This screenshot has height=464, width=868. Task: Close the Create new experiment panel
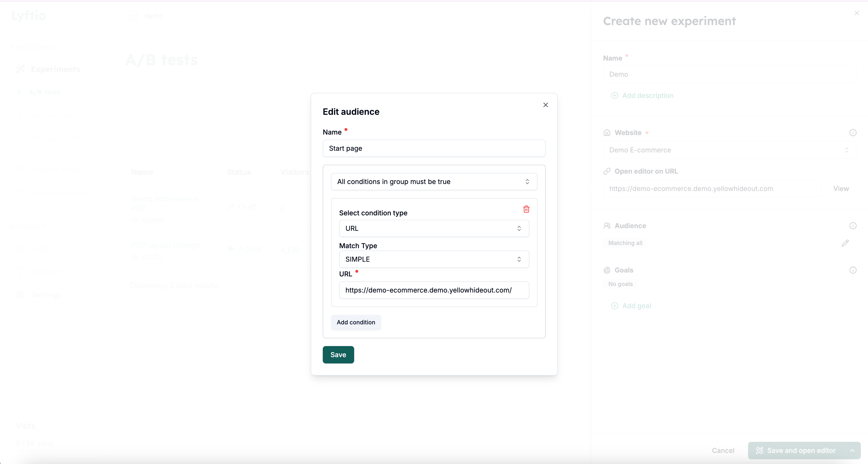857,13
